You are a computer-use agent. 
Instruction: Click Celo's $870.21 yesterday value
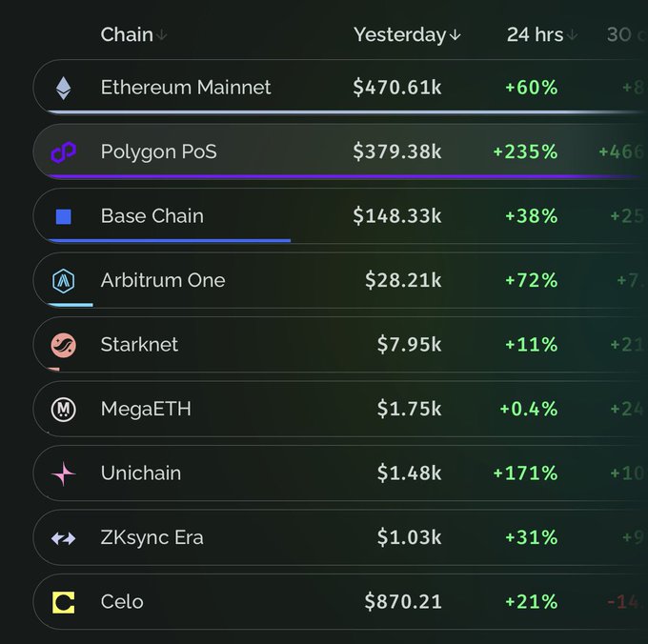(402, 602)
